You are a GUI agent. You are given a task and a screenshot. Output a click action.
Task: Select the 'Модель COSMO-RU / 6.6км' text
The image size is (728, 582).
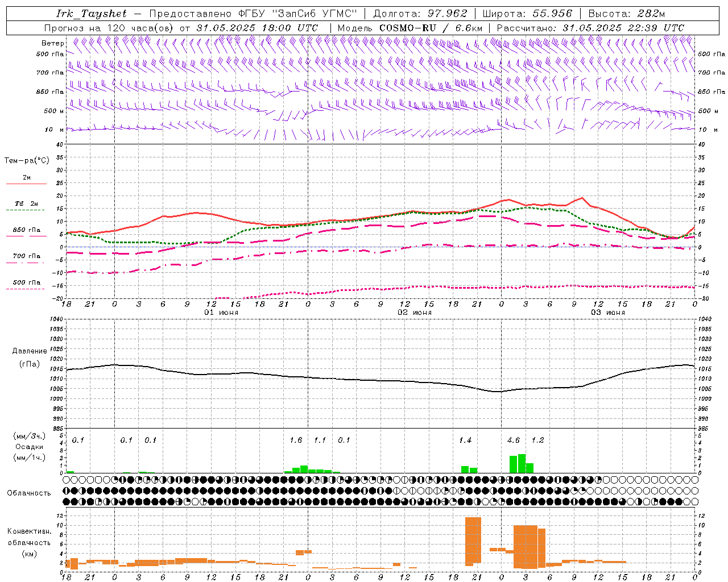tap(410, 28)
